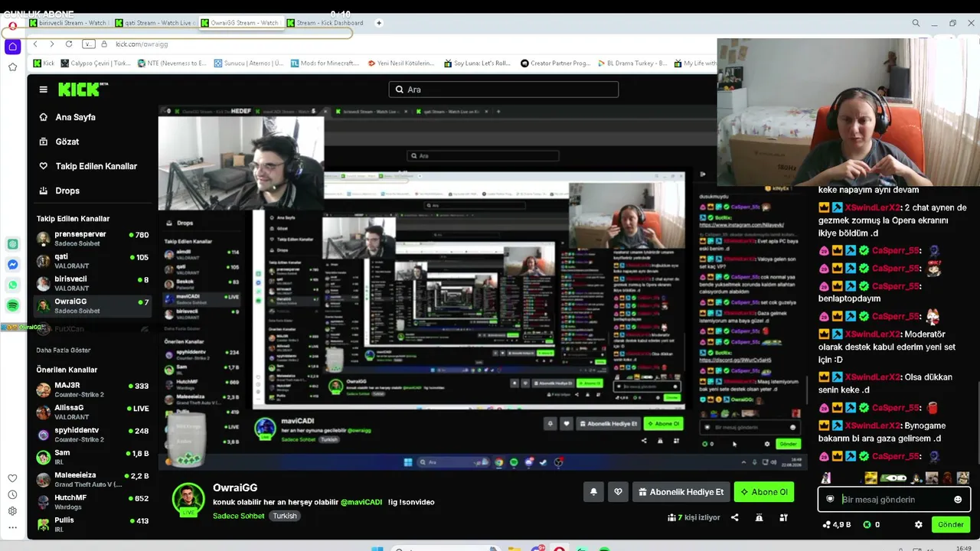
Task: Open NTE (Neverness to E... bookmark
Action: (x=171, y=64)
